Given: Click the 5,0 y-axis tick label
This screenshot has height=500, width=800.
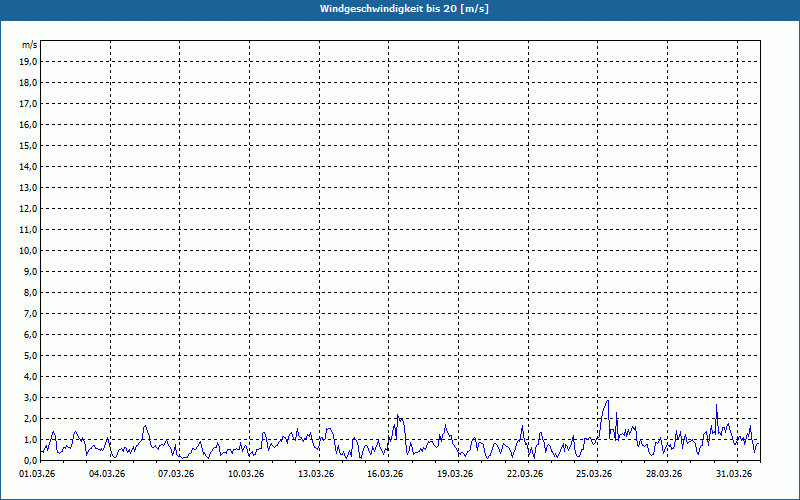Looking at the screenshot, I should 29,356.
